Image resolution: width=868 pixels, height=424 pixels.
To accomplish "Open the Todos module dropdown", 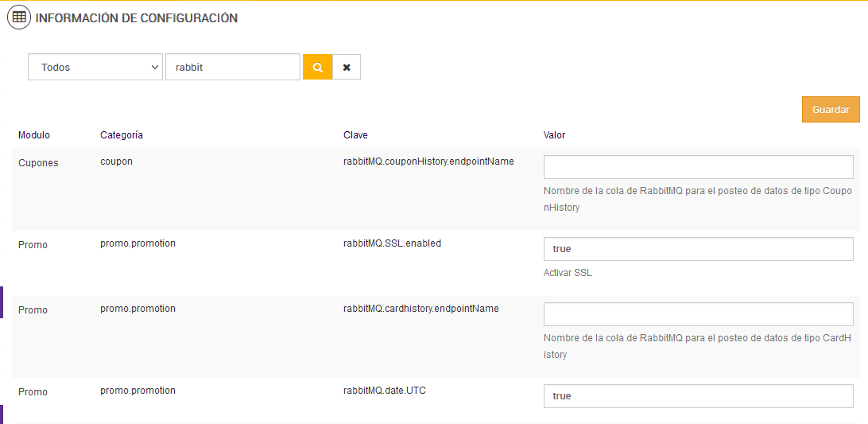I will 95,68.
